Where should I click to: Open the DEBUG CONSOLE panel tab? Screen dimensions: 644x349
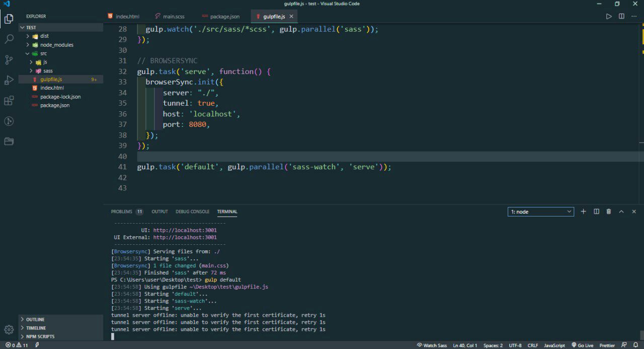pyautogui.click(x=193, y=212)
